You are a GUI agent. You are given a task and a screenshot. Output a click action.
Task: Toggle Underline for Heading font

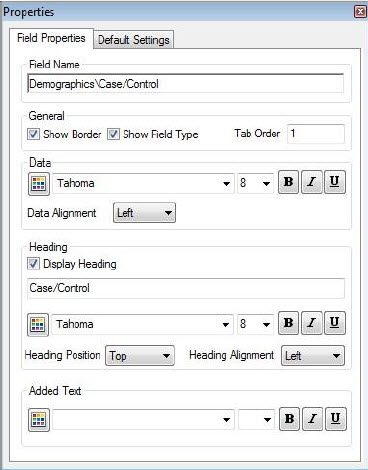(x=335, y=323)
